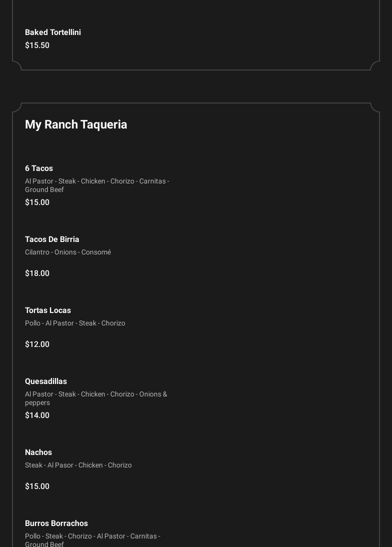Click the Baked Tortellini menu item

(53, 32)
